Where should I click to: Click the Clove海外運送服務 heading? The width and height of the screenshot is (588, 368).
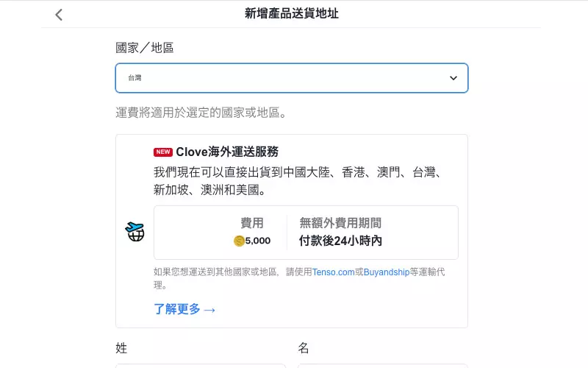tap(227, 152)
